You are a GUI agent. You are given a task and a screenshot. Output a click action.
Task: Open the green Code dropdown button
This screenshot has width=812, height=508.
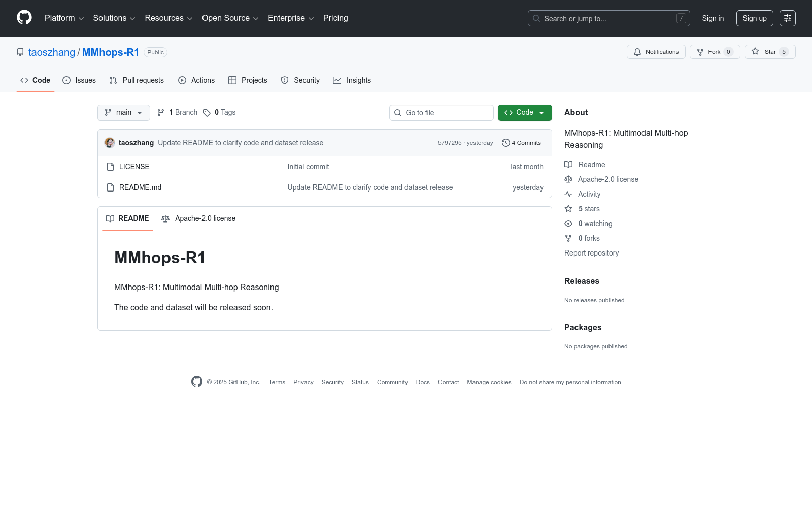pos(525,113)
